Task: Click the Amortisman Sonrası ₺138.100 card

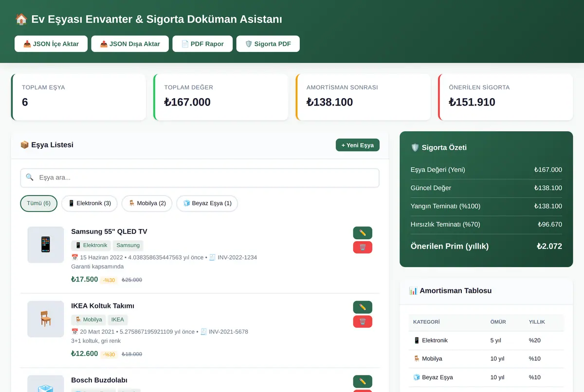Action: pyautogui.click(x=363, y=97)
